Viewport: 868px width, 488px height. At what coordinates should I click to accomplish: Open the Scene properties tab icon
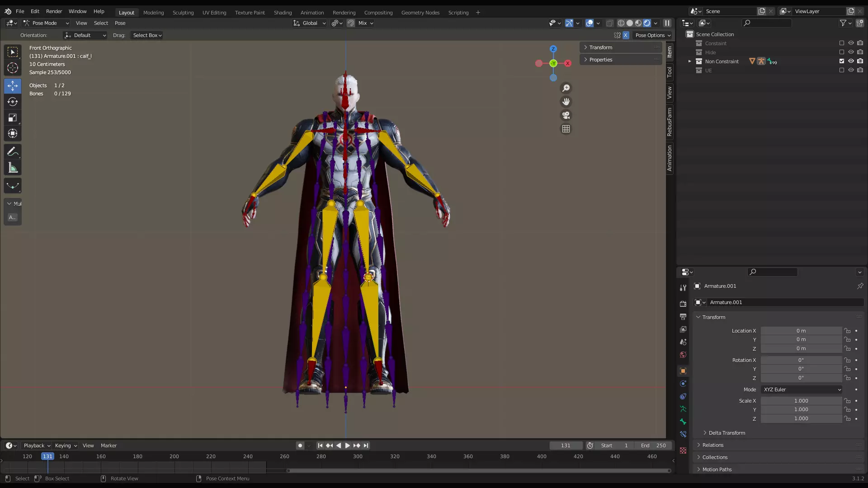pos(683,342)
